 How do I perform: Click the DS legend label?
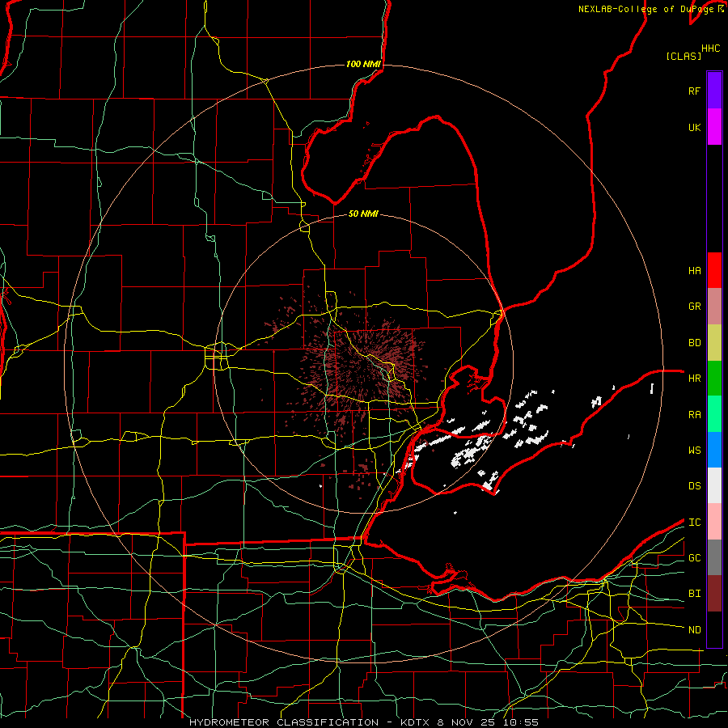coord(694,486)
